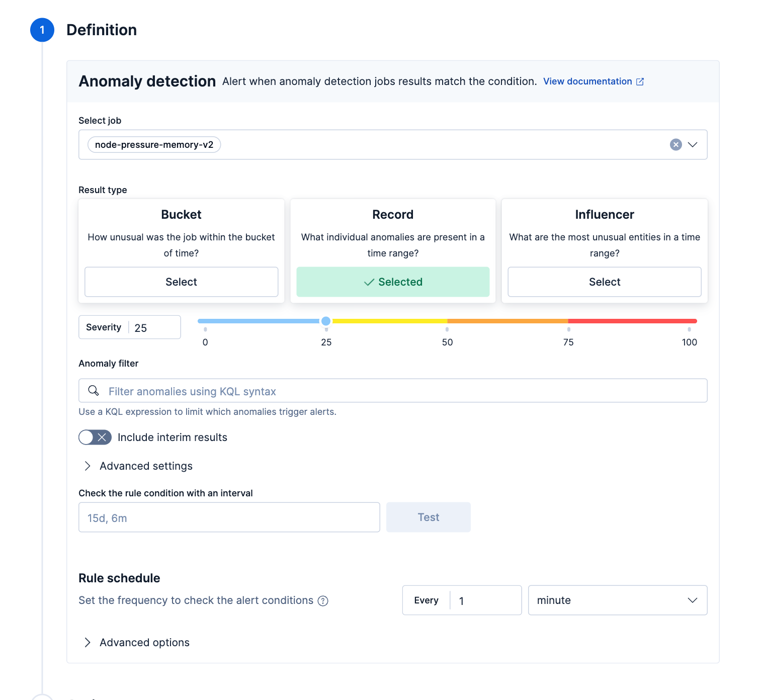Open the Select job dropdown arrow
The image size is (762, 700).
pos(693,145)
